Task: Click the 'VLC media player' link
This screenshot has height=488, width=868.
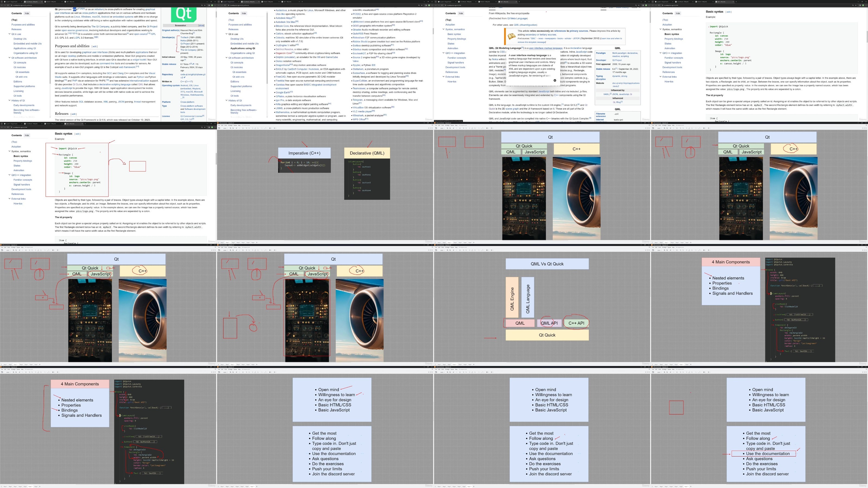Action: pyautogui.click(x=362, y=111)
